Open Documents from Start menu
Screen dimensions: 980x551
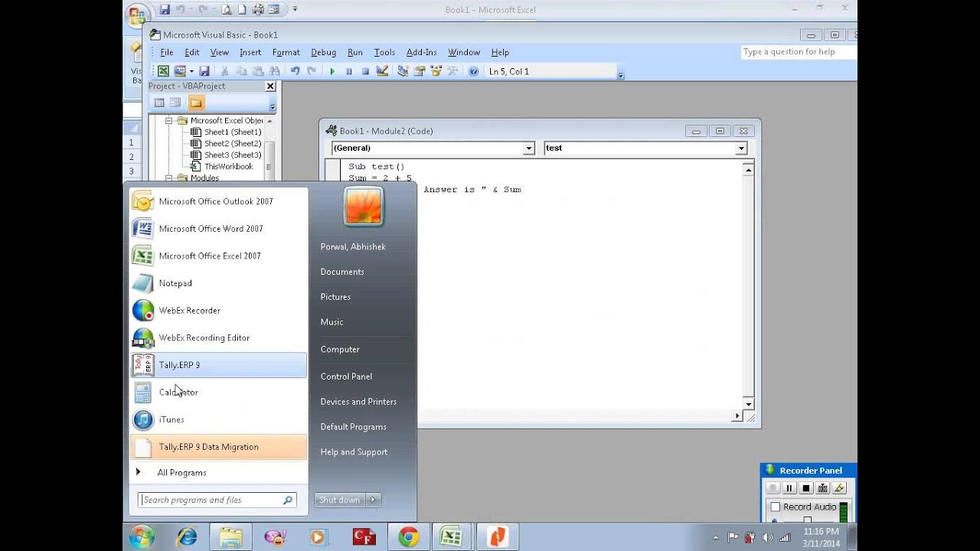click(342, 272)
